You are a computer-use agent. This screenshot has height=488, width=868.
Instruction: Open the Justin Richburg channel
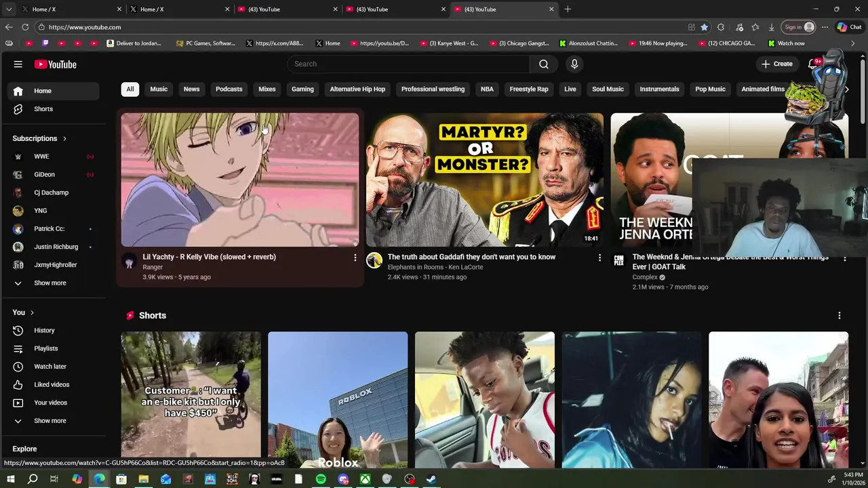pyautogui.click(x=52, y=247)
